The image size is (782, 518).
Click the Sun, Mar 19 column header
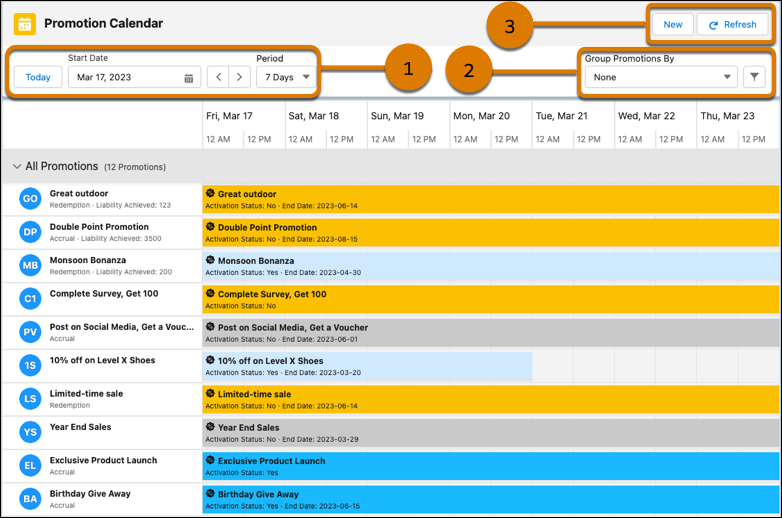pos(397,116)
